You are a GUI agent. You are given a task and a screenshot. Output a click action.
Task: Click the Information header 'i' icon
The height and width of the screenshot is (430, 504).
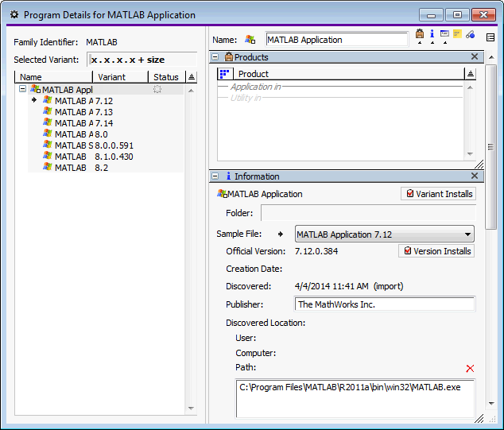228,176
